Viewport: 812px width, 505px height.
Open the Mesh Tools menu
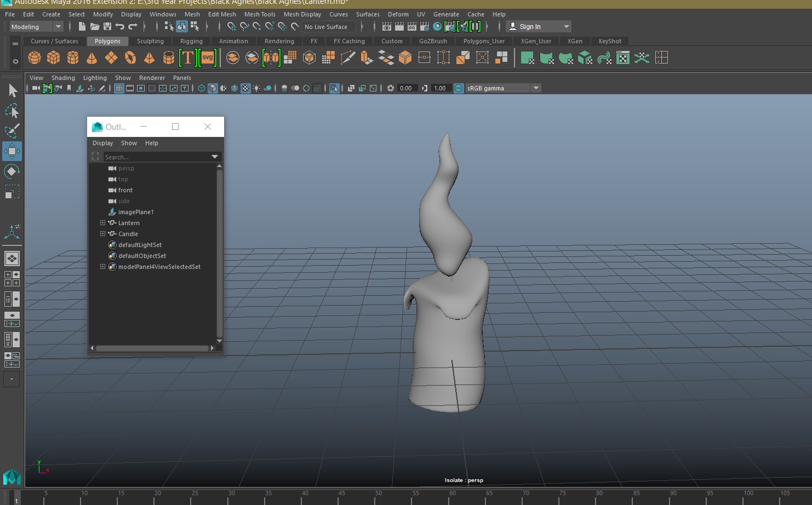click(x=259, y=14)
